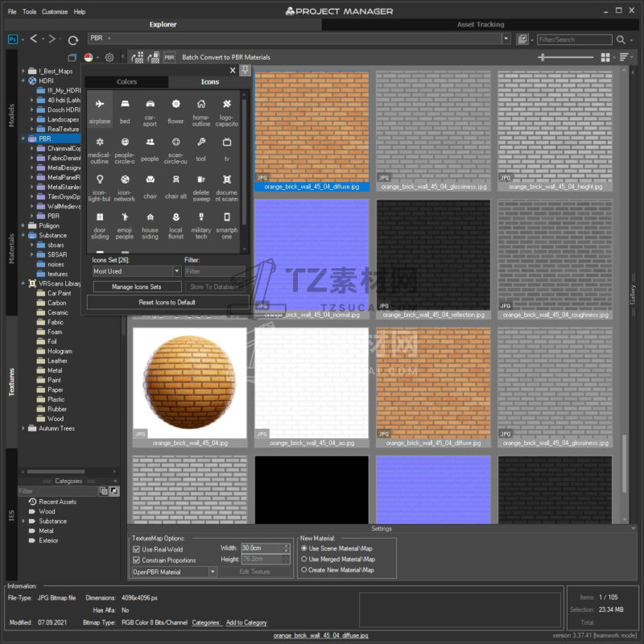Open the Most Used icons set dropdown
The image size is (644, 644).
tap(135, 271)
